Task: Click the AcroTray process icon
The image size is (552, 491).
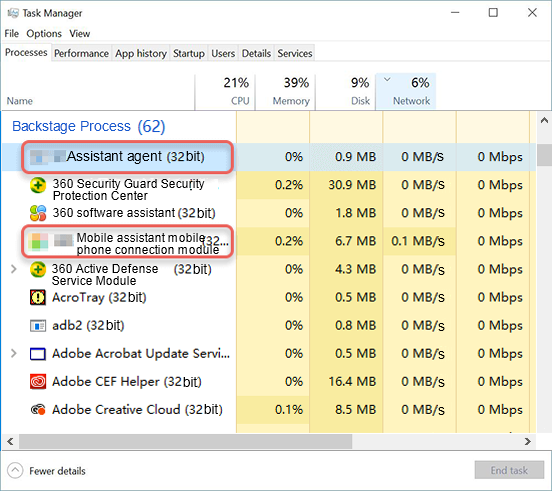Action: tap(38, 297)
